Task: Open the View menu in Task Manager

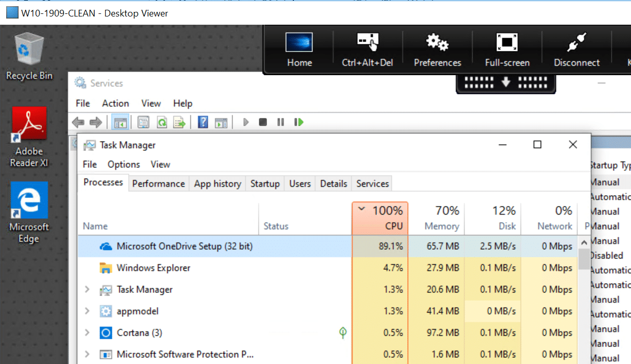Action: [x=160, y=164]
